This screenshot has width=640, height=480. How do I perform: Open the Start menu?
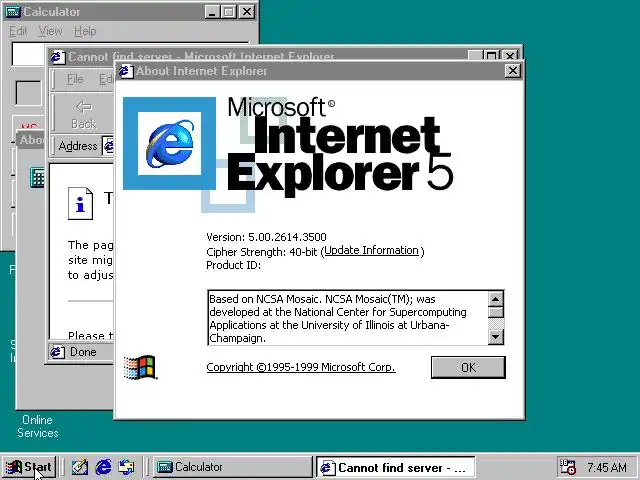(x=29, y=467)
